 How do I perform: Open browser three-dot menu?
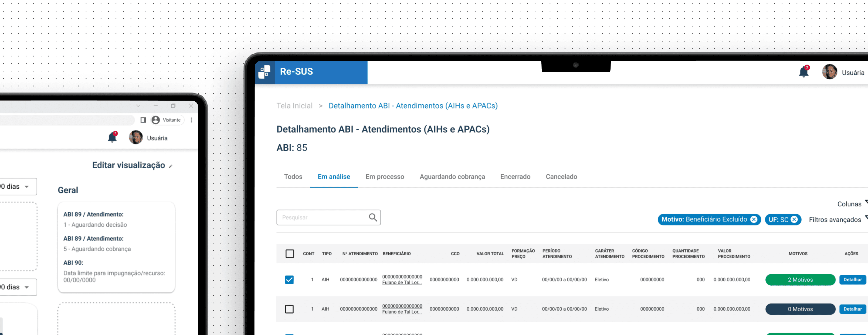[x=191, y=120]
